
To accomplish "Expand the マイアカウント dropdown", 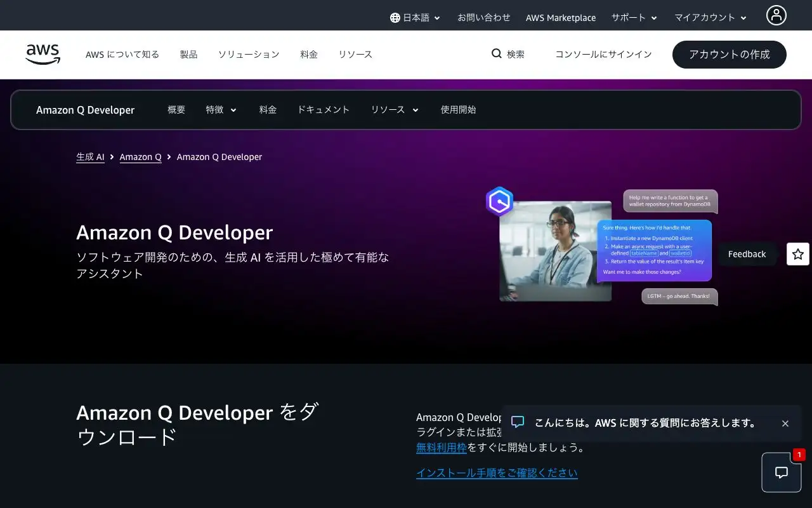I will pyautogui.click(x=710, y=18).
